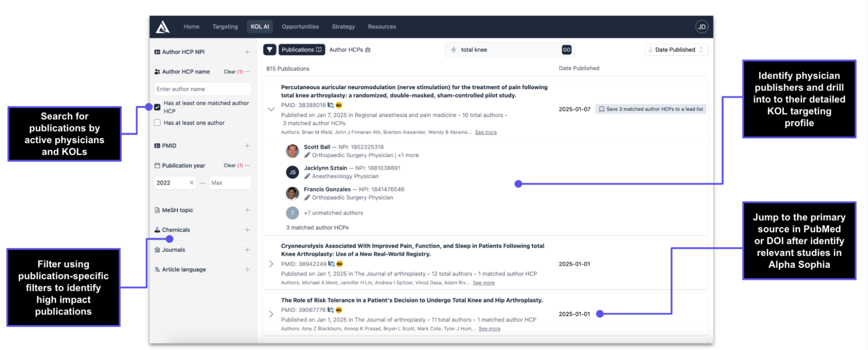Collapse the Author HCP name filter
The height and width of the screenshot is (350, 868).
tap(248, 72)
